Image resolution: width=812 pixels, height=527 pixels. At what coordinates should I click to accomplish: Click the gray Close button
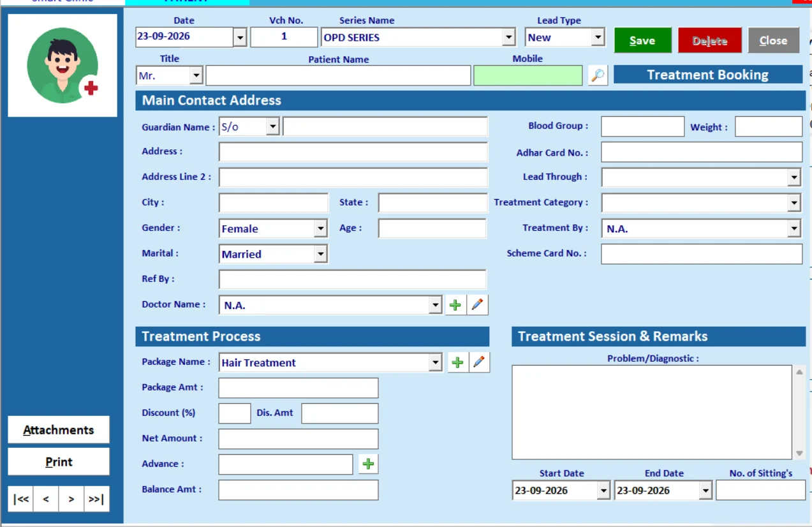pyautogui.click(x=774, y=40)
